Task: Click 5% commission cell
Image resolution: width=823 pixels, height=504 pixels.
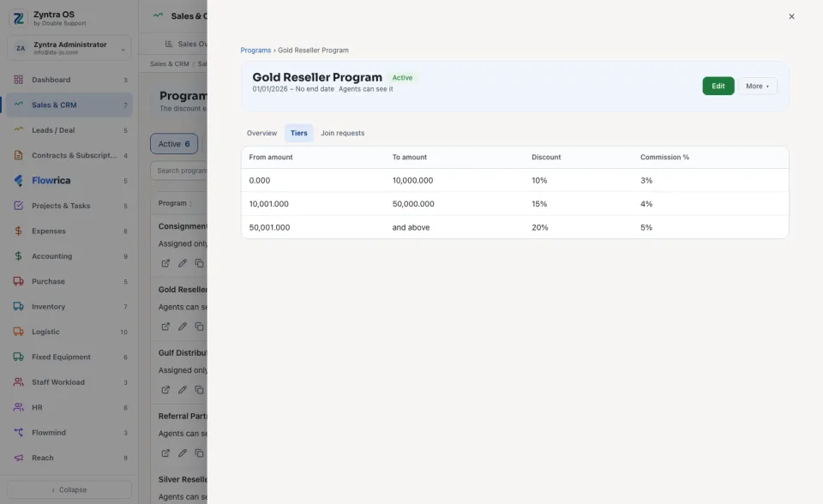Action: 646,227
